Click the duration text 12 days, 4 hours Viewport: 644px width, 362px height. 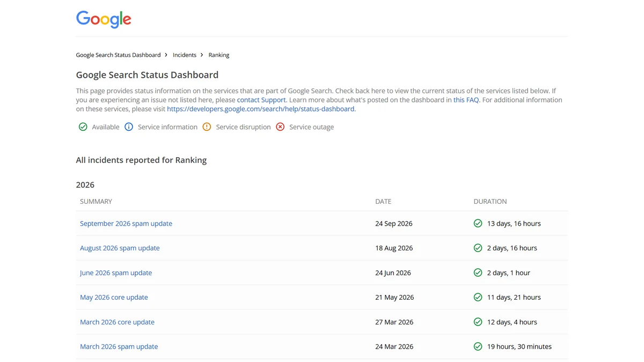tap(512, 322)
